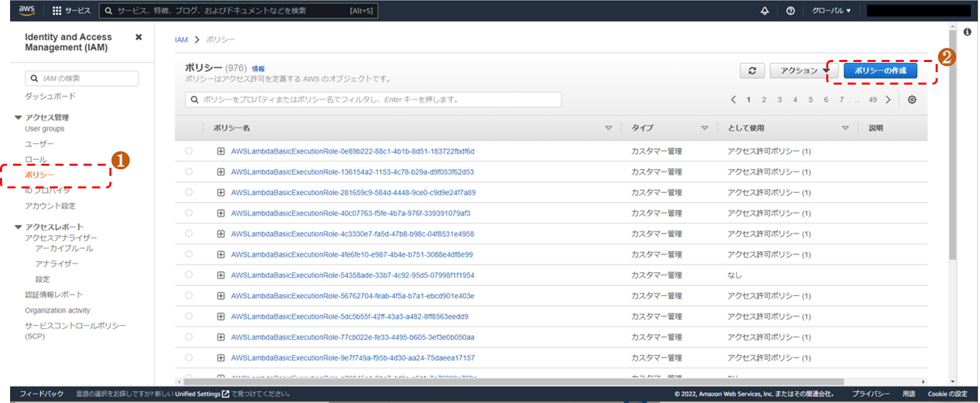Open table settings gear icon
Image resolution: width=980 pixels, height=403 pixels.
(x=911, y=100)
